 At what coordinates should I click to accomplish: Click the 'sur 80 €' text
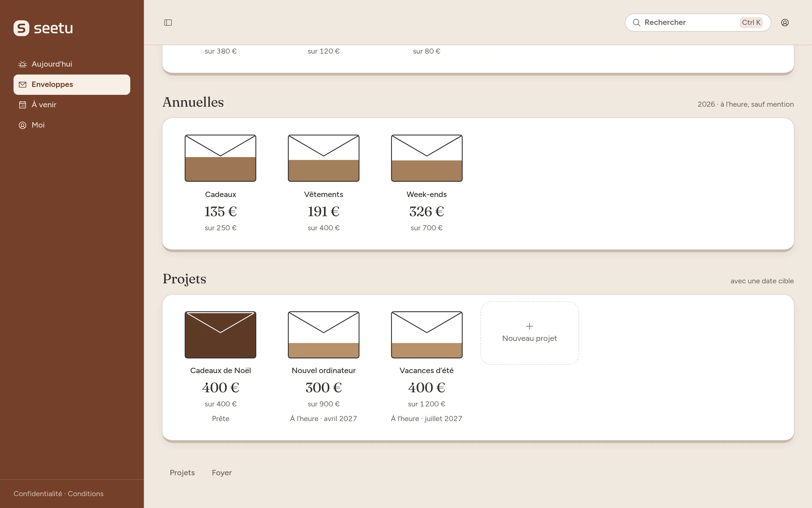pyautogui.click(x=427, y=51)
